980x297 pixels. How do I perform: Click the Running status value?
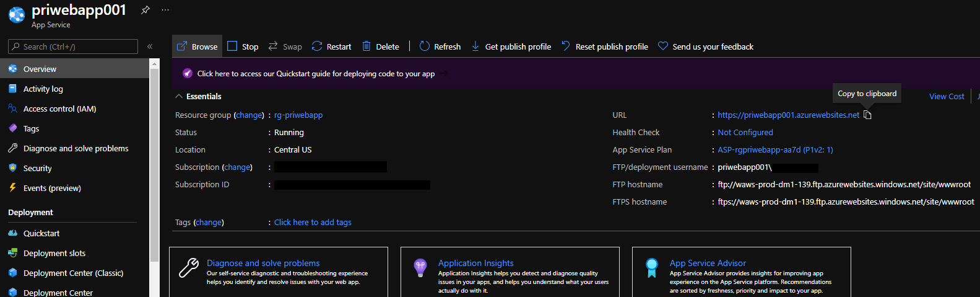[x=289, y=132]
